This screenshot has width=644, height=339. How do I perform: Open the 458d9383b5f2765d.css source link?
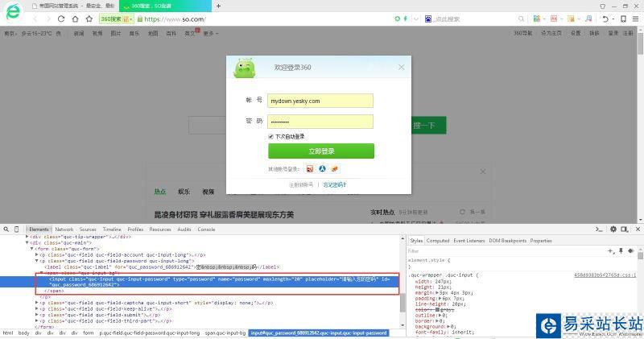605,275
